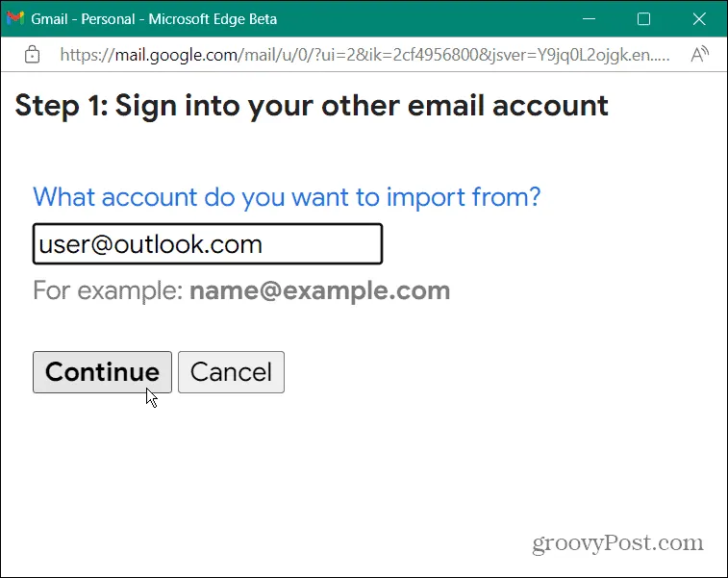728x578 pixels.
Task: Click the 'name@example.com' example text
Action: (x=320, y=290)
